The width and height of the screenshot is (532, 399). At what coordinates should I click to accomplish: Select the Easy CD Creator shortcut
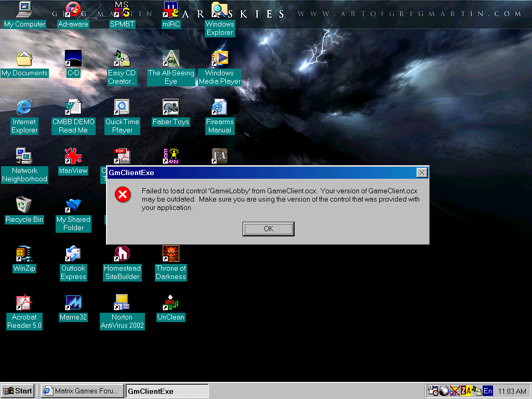[x=122, y=68]
